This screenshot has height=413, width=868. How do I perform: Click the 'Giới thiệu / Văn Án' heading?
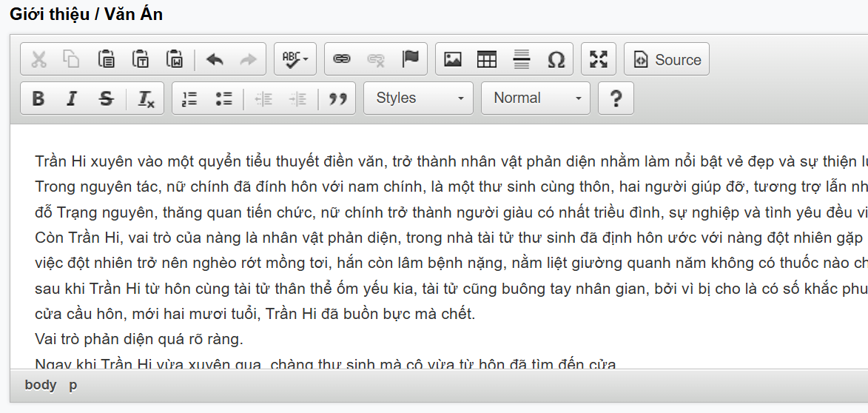87,14
